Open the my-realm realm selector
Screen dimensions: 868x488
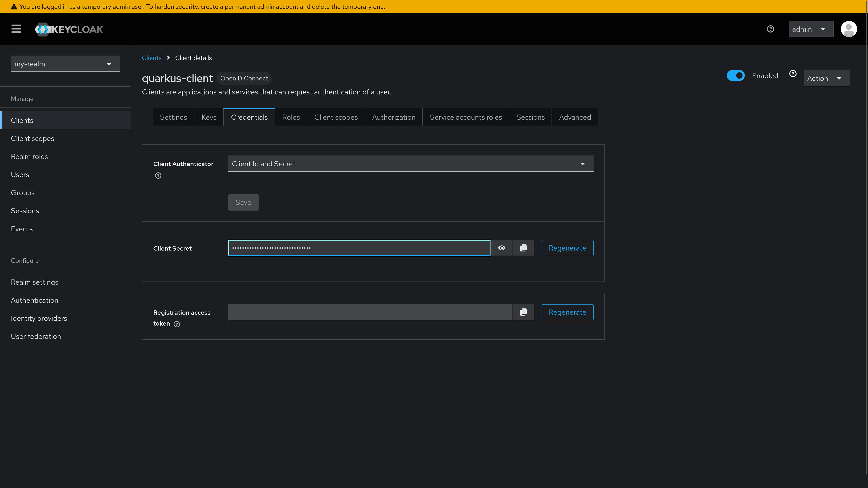pos(65,64)
